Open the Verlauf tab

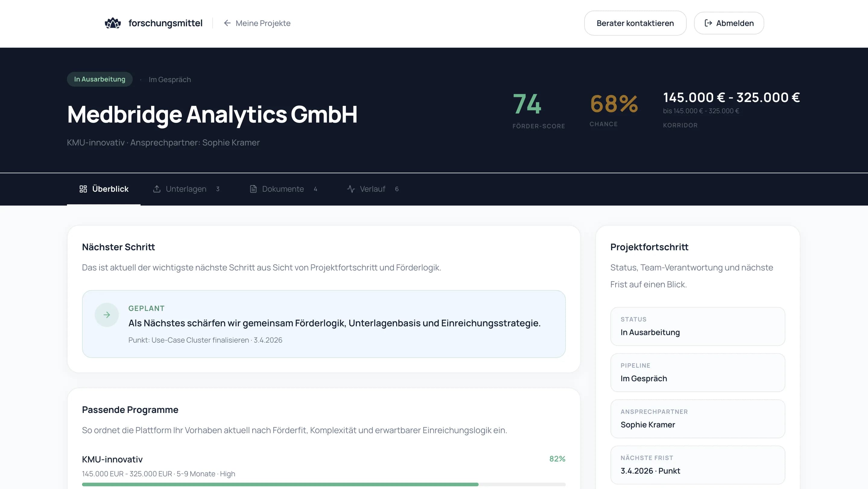coord(372,189)
